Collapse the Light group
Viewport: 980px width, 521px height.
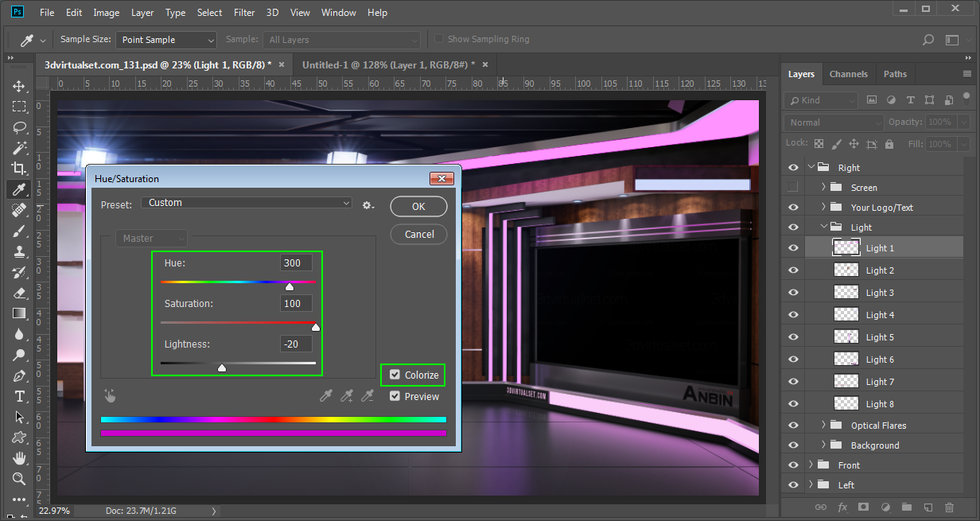point(823,226)
